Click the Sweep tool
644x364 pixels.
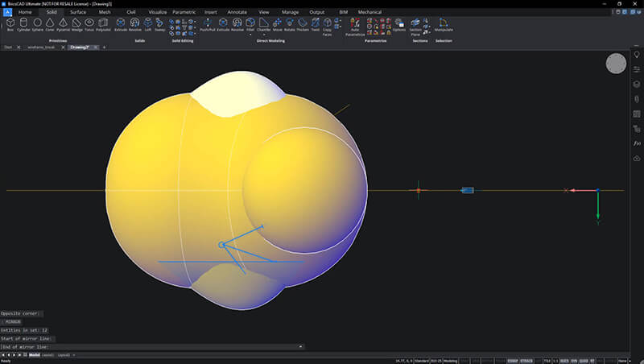pos(159,24)
